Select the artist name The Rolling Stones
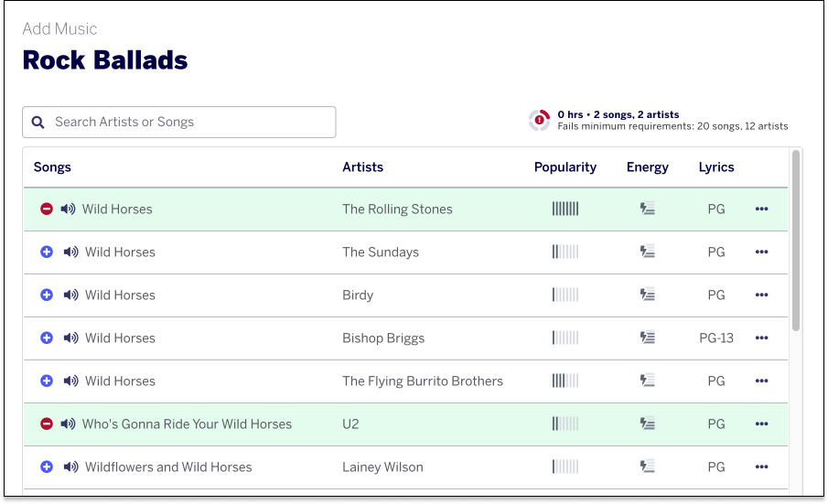Viewport: 828px width, 504px height. coord(397,209)
